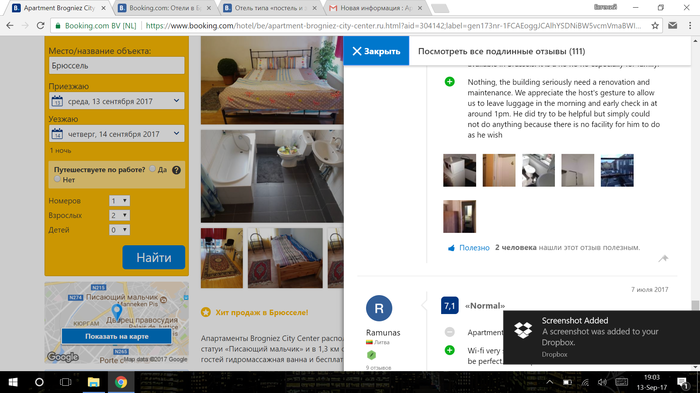The image size is (700, 393).
Task: Expand the Номеров rooms dropdown
Action: (119, 201)
